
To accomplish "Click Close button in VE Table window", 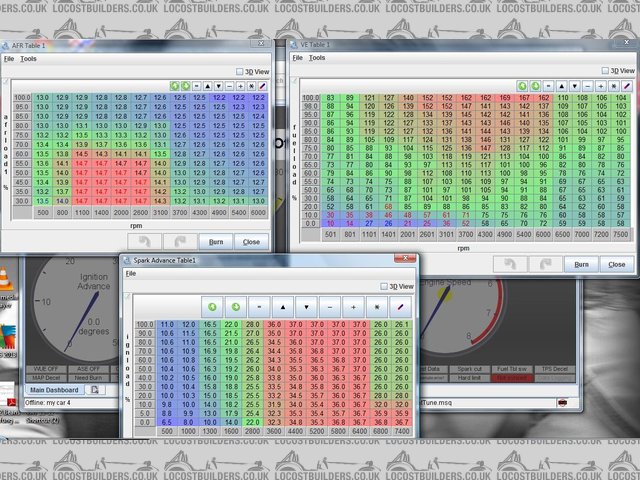I will (616, 265).
